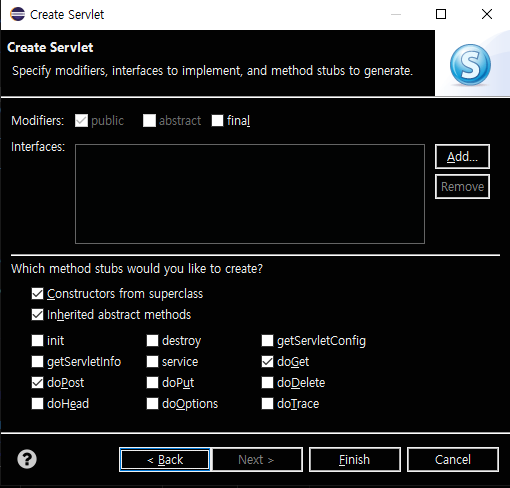Click the Add... interface button

462,157
